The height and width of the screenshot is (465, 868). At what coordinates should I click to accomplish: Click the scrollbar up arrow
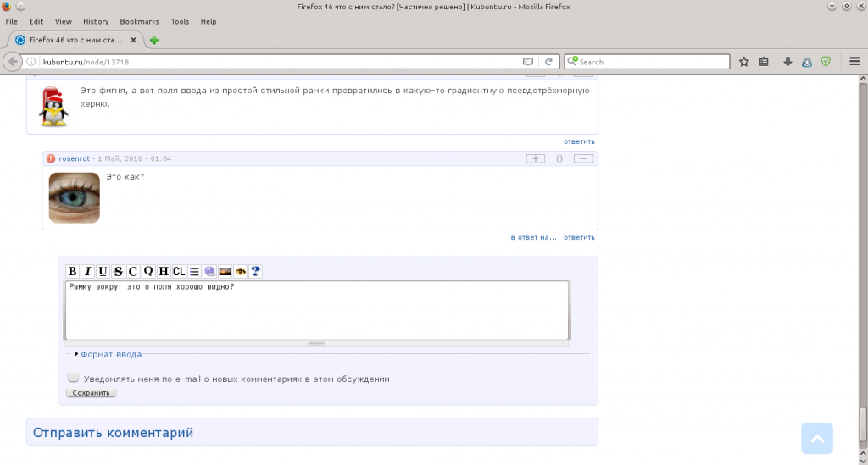(862, 79)
